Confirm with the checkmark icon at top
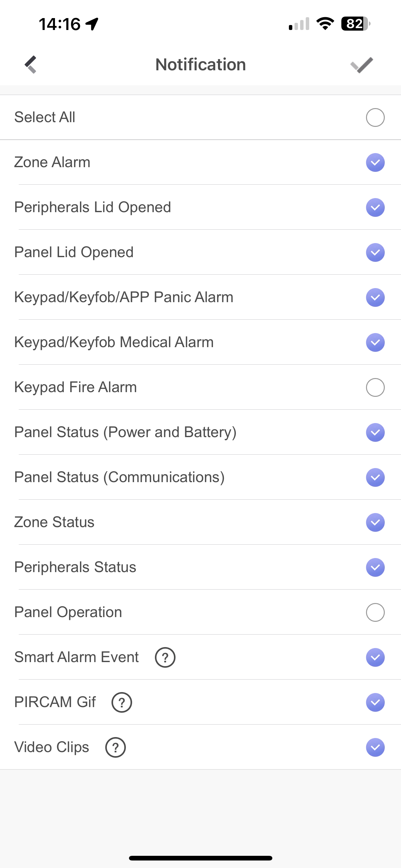 click(362, 65)
